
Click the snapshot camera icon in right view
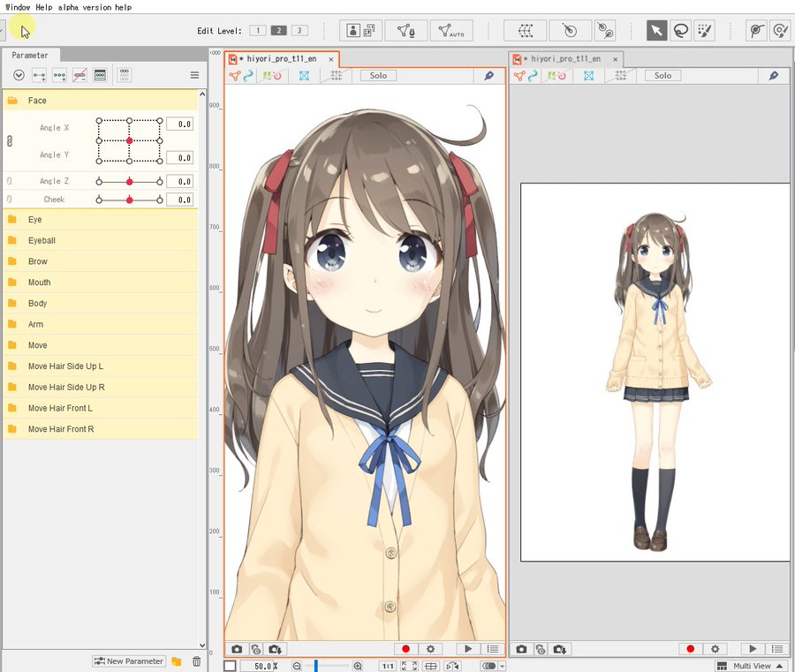click(x=521, y=649)
